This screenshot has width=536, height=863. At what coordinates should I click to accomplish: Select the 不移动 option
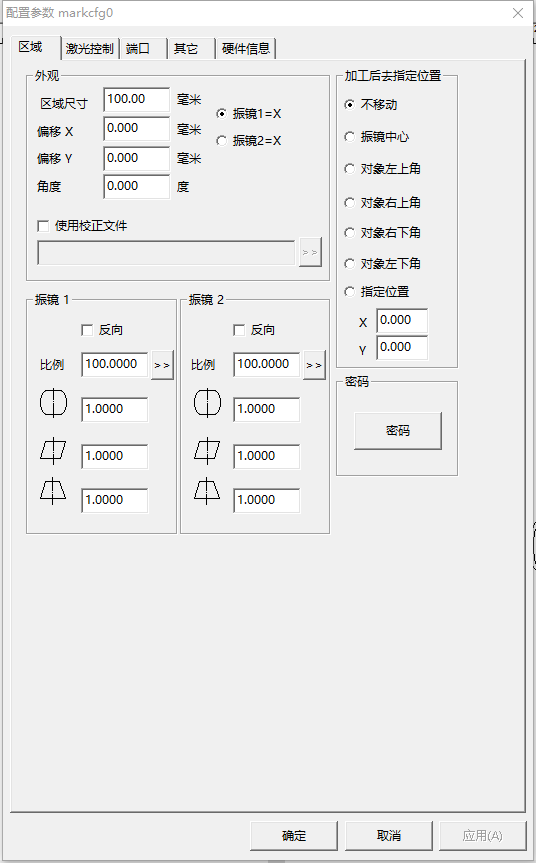[x=371, y=105]
